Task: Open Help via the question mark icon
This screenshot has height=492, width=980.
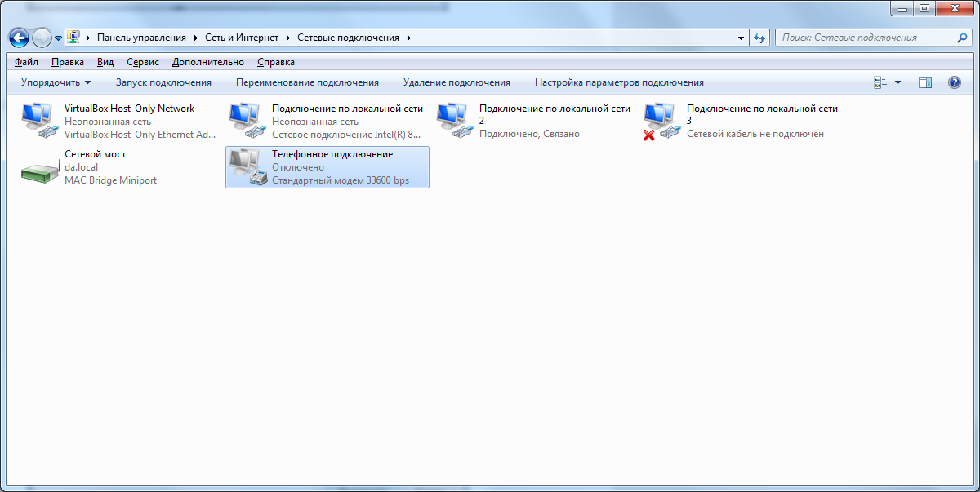Action: click(954, 82)
